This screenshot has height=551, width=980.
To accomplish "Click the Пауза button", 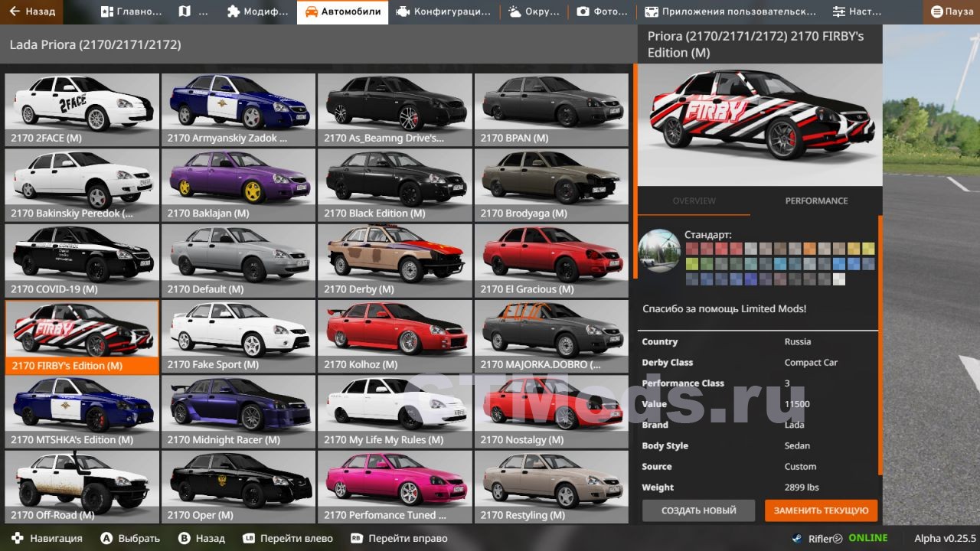I will (952, 11).
